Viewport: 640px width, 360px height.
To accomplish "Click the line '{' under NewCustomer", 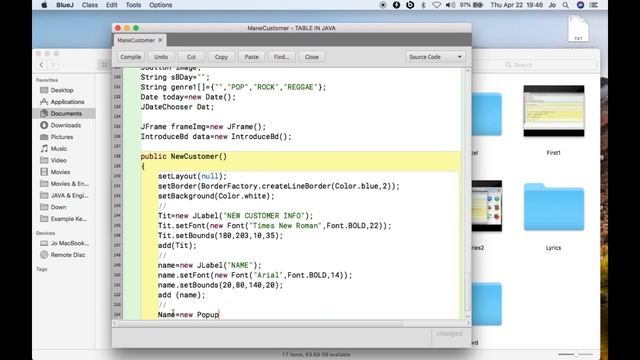I will pyautogui.click(x=143, y=166).
